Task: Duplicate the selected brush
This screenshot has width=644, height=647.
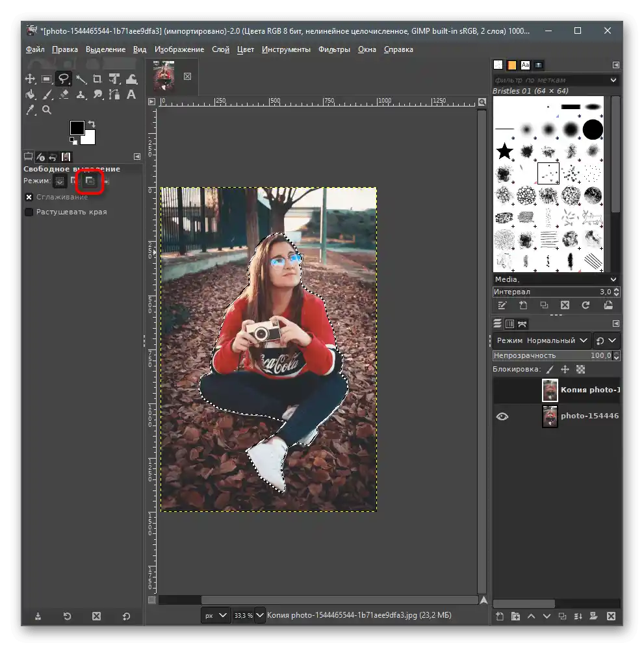Action: 544,305
